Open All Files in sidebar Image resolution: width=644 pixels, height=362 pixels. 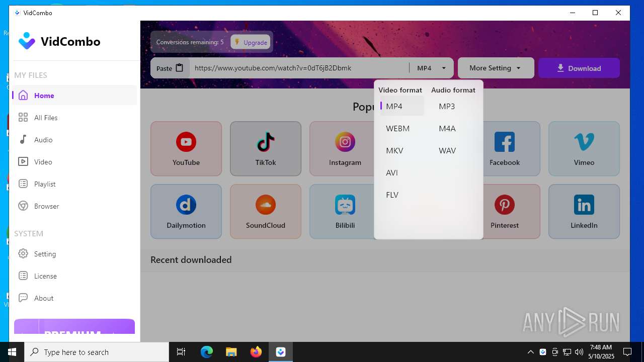click(x=74, y=118)
